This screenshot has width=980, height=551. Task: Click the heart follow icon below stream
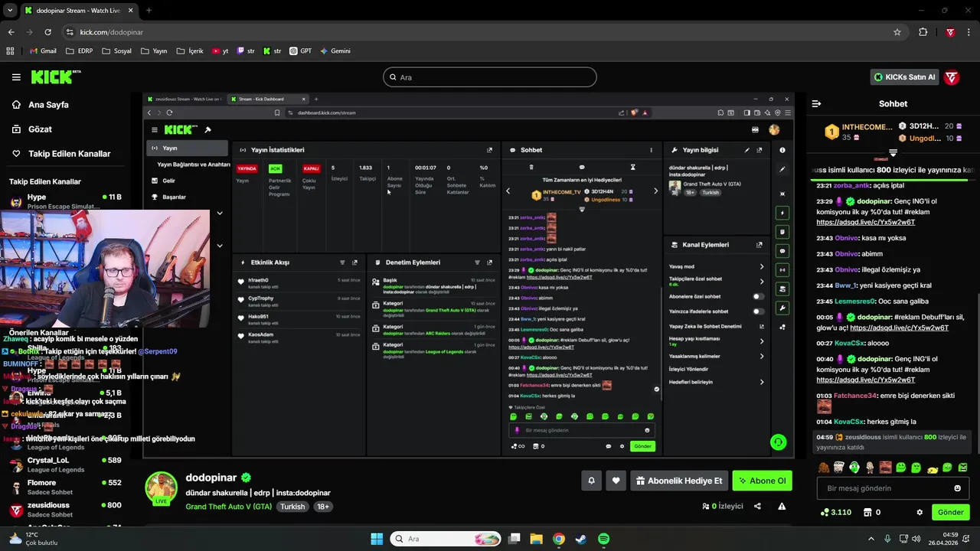click(616, 481)
